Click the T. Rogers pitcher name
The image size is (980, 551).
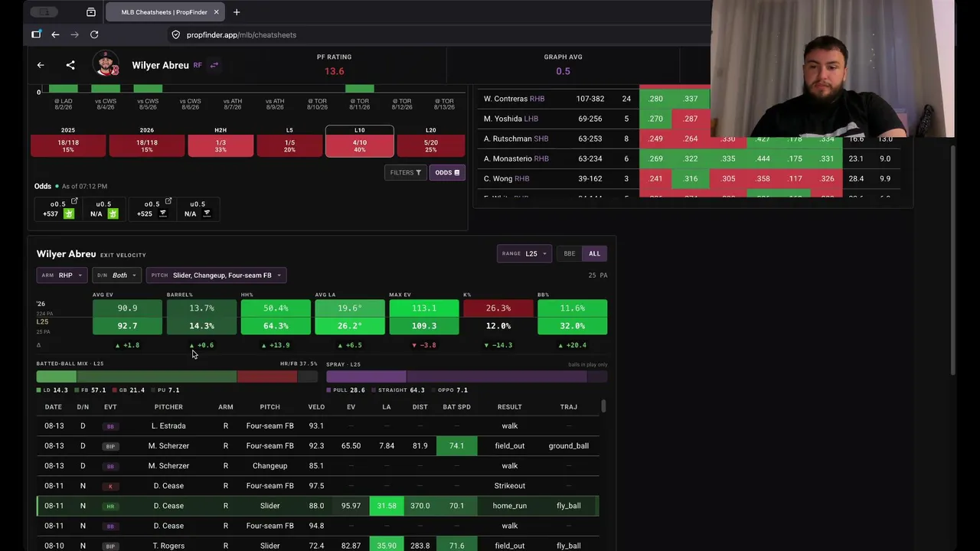coord(168,546)
